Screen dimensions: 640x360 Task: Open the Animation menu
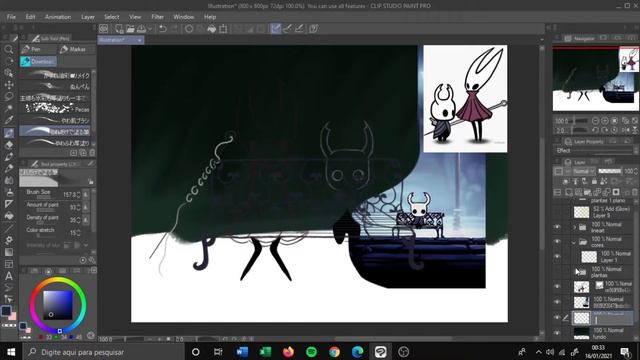coord(58,17)
